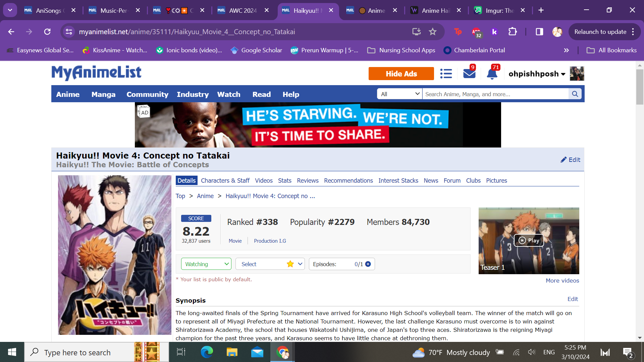Click the Hide Ads button
This screenshot has height=362, width=644.
click(x=401, y=74)
